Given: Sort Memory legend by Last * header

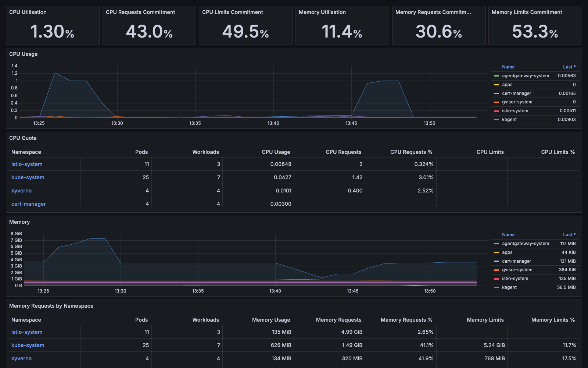Looking at the screenshot, I should pyautogui.click(x=569, y=235).
